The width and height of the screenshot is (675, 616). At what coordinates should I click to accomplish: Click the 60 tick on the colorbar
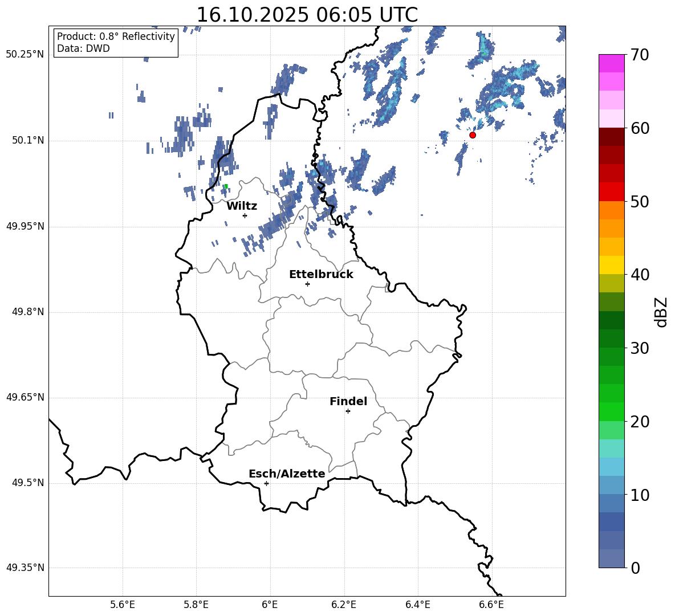click(640, 128)
